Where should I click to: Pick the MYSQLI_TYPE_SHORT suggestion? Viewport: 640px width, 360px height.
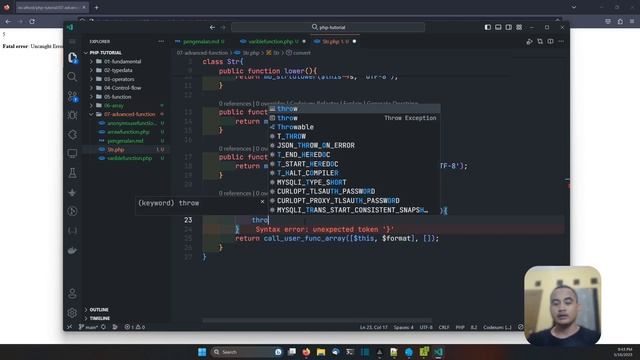(354, 182)
